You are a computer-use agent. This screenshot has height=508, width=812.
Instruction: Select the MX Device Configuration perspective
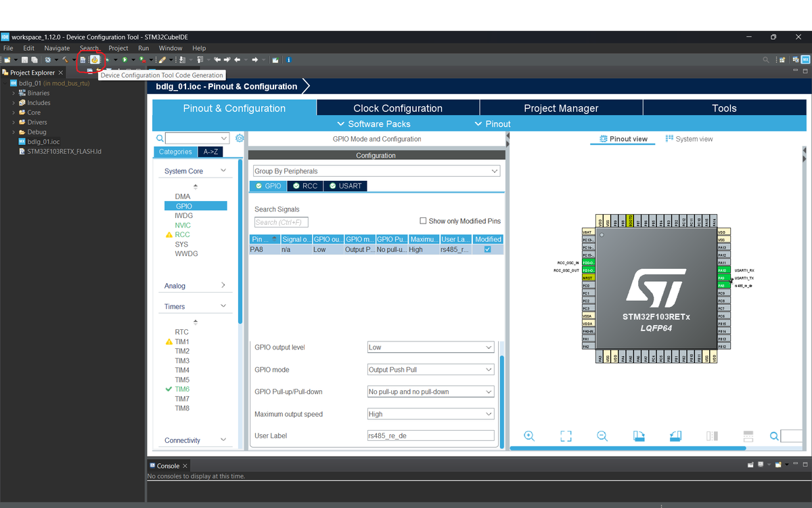pos(805,60)
